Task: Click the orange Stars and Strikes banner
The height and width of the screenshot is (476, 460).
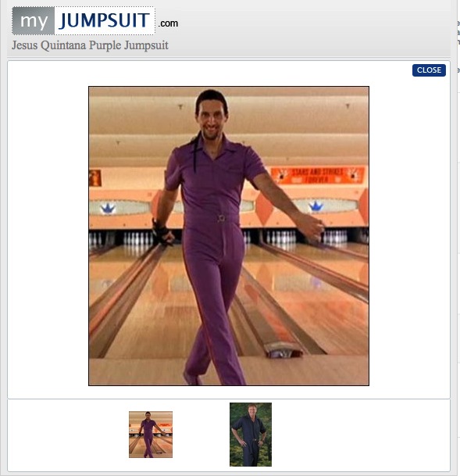Action: [x=317, y=175]
